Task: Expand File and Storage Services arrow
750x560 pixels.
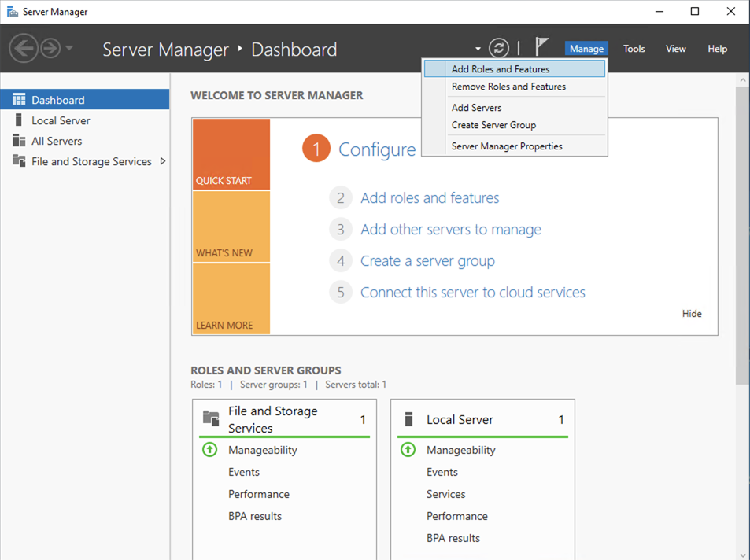Action: (x=163, y=161)
